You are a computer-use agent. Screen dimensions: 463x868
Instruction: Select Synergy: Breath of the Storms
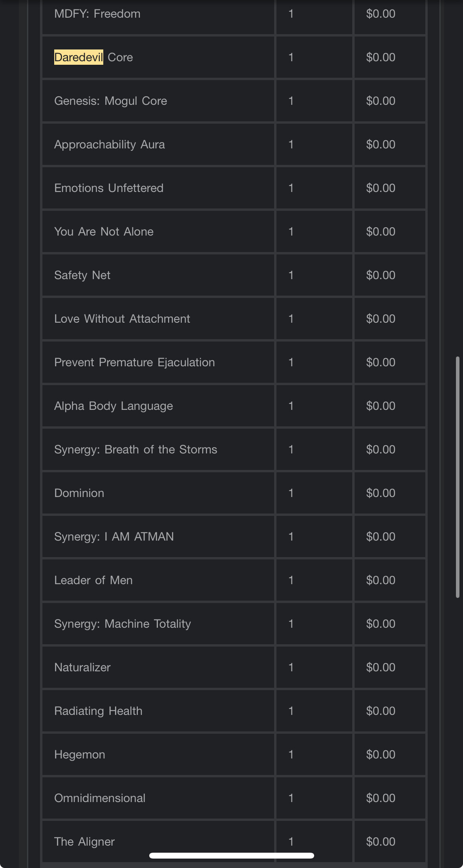click(x=135, y=450)
